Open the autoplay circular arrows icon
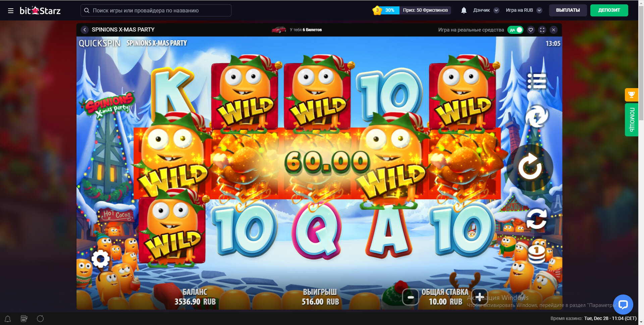This screenshot has height=325, width=644. click(x=536, y=219)
